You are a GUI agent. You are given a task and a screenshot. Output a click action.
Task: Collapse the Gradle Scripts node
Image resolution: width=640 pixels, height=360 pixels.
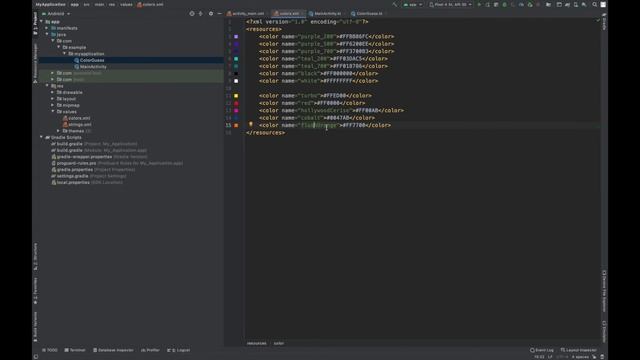[41, 137]
